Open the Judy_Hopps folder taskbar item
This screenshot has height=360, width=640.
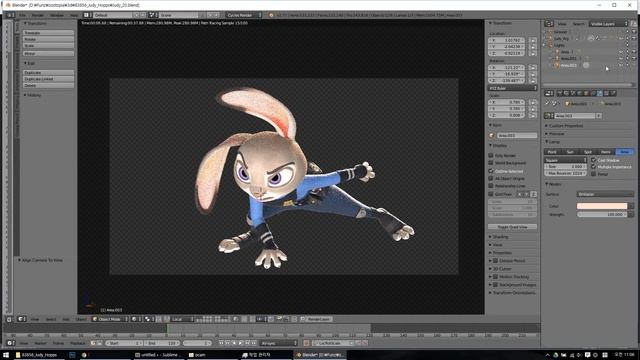[x=38, y=355]
